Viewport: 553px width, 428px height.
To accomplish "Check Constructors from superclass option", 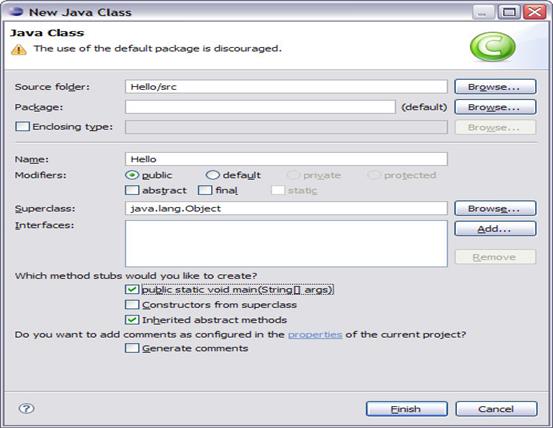I will click(x=132, y=305).
